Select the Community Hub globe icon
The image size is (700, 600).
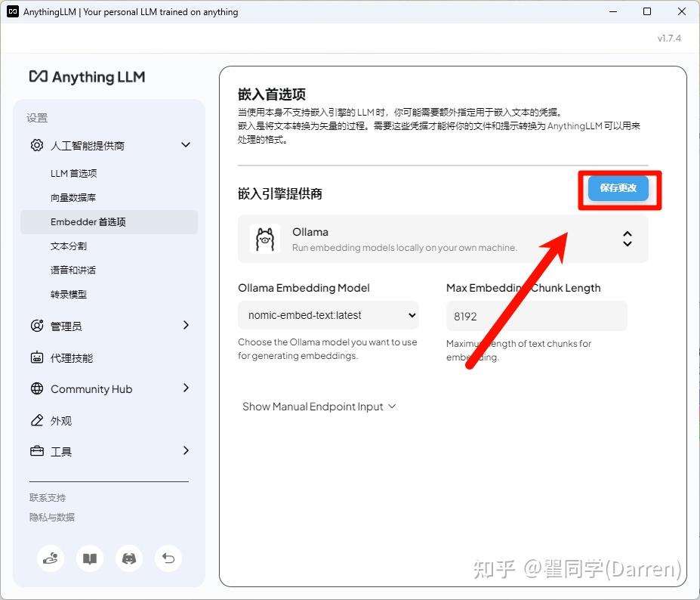pyautogui.click(x=36, y=389)
